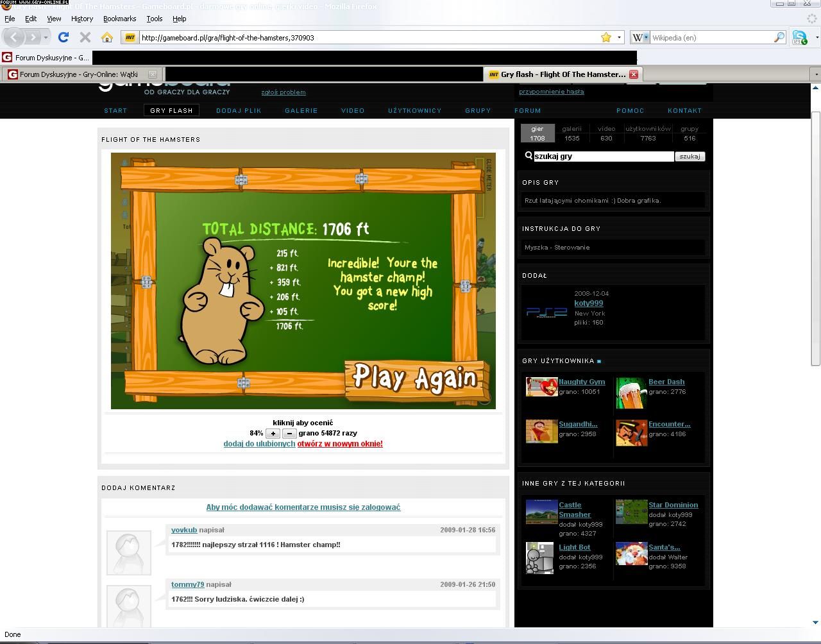Open the address bar history dropdown
Screen dimensions: 821x644
click(x=619, y=37)
